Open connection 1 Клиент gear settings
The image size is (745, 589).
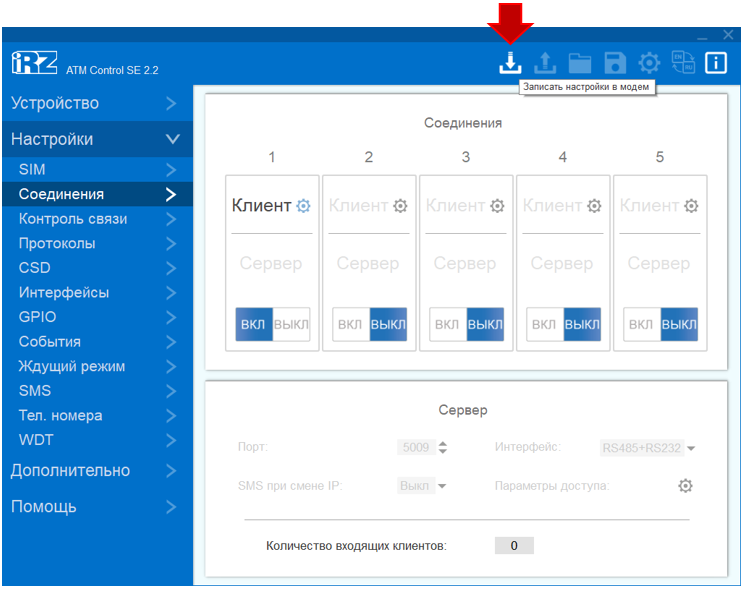pyautogui.click(x=304, y=206)
